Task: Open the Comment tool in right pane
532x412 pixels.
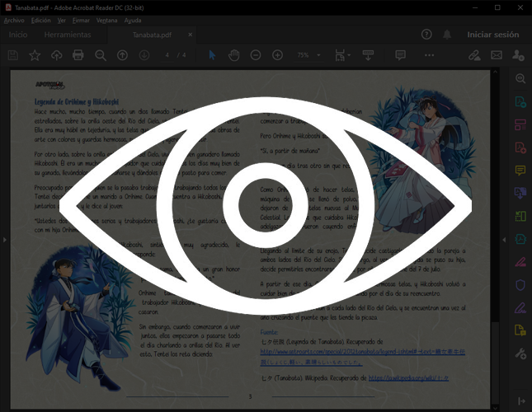Action: (520, 171)
